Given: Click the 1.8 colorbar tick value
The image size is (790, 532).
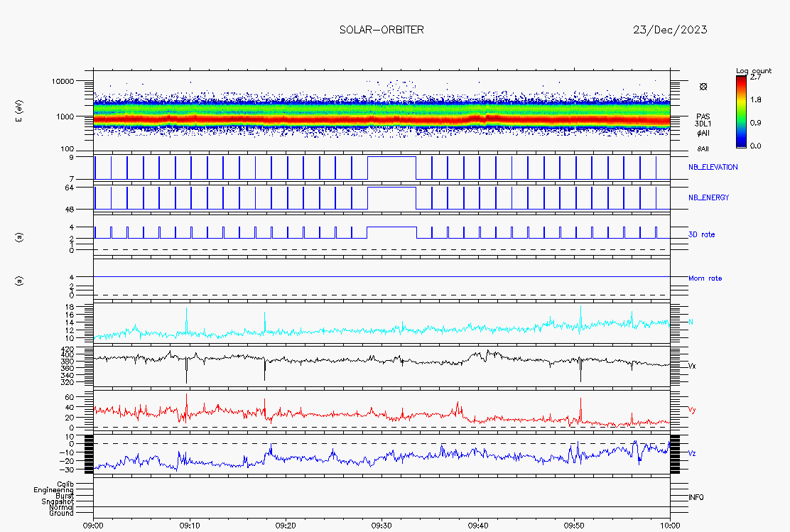Looking at the screenshot, I should pyautogui.click(x=755, y=99).
